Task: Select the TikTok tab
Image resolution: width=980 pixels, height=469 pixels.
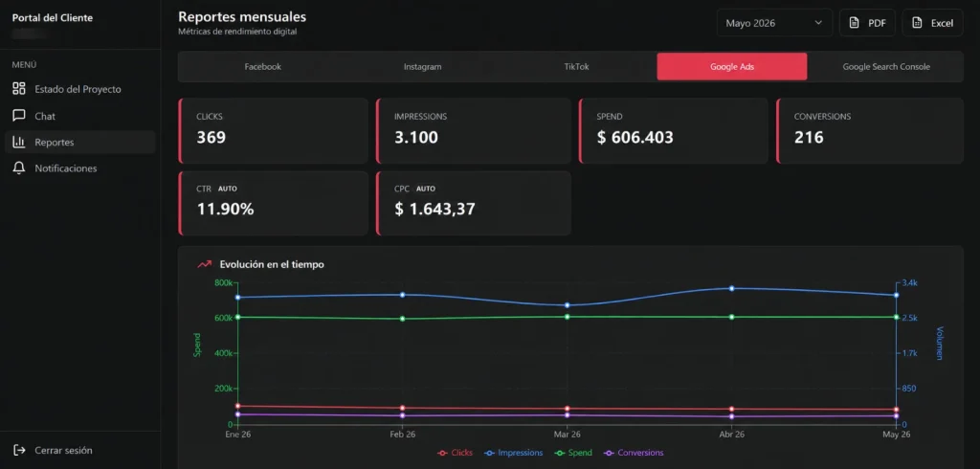Action: (576, 67)
